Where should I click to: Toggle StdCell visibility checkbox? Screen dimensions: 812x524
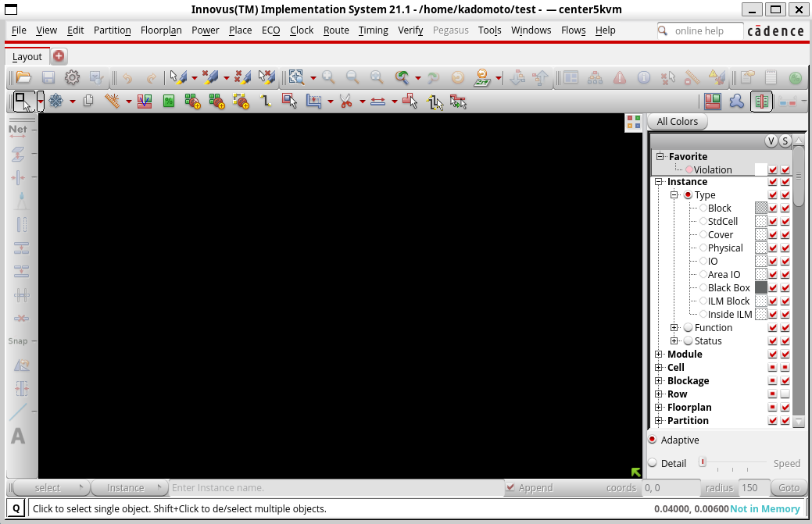click(773, 222)
